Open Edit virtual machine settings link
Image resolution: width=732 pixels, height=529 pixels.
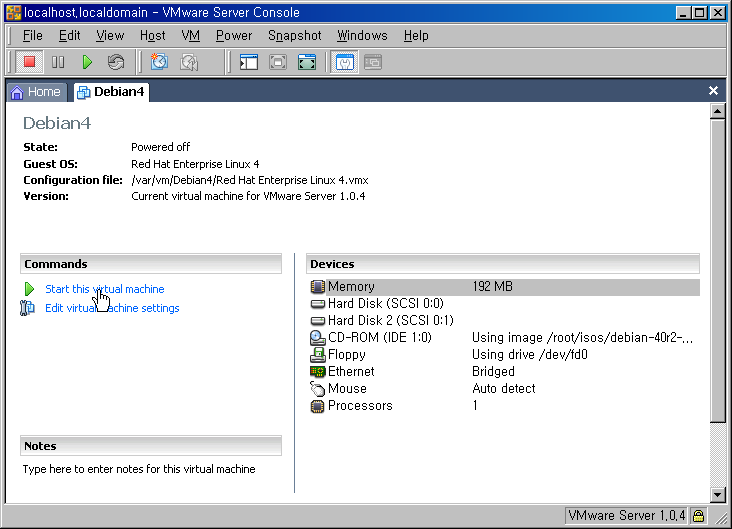112,308
